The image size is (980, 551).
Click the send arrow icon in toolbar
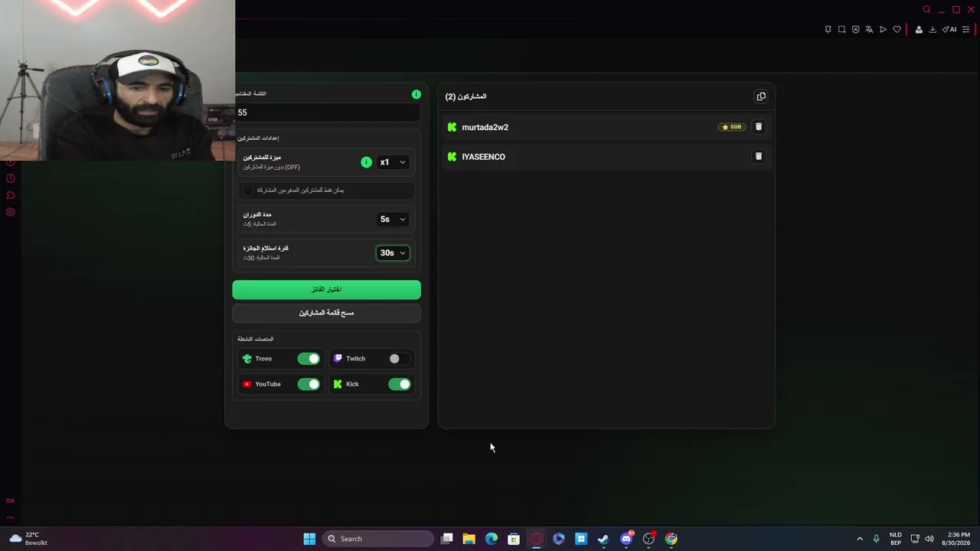pyautogui.click(x=883, y=29)
